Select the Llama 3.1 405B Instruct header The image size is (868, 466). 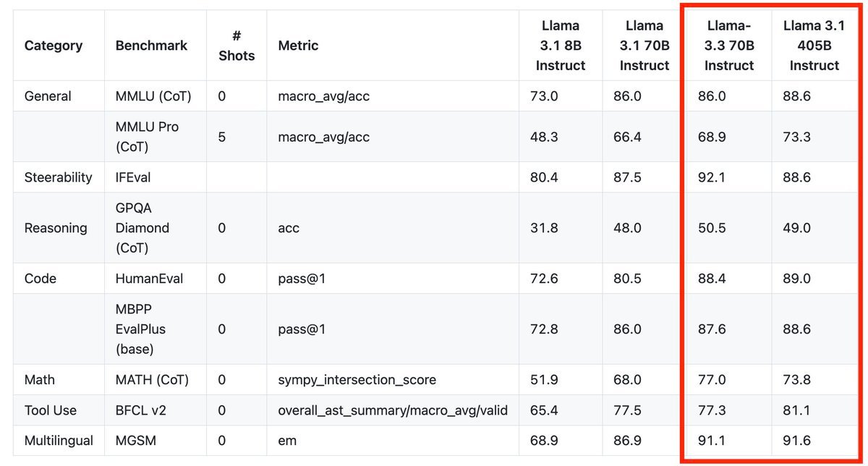click(x=814, y=46)
